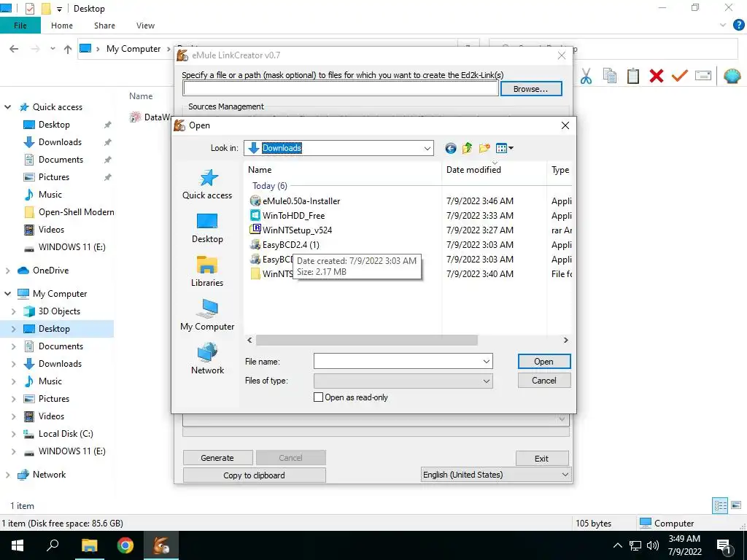Viewport: 747px width, 560px height.
Task: Click the file path input in LinkCreator
Action: click(341, 89)
